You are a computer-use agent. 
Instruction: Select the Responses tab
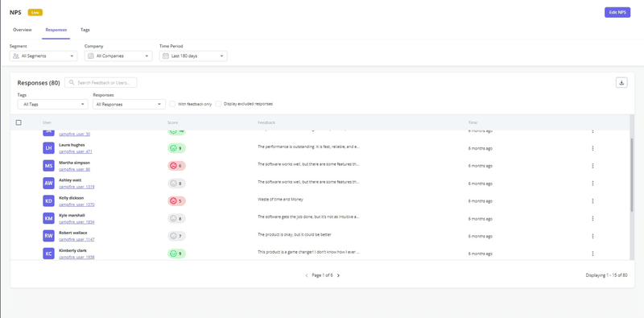coord(56,30)
